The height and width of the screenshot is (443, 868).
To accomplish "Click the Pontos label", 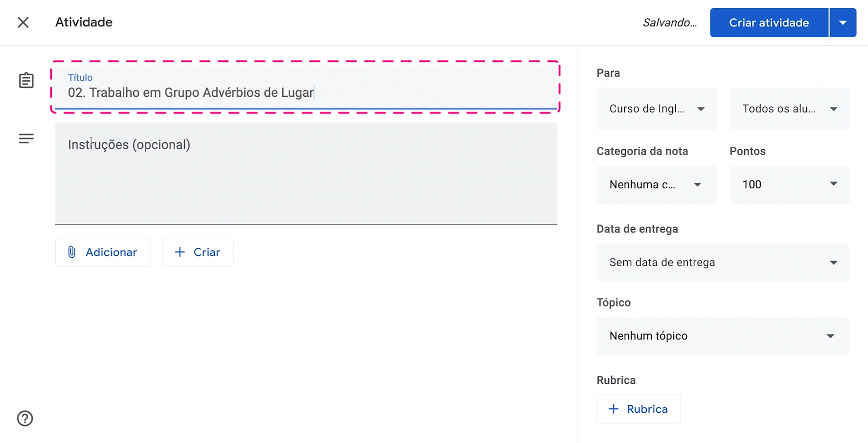I will point(747,151).
